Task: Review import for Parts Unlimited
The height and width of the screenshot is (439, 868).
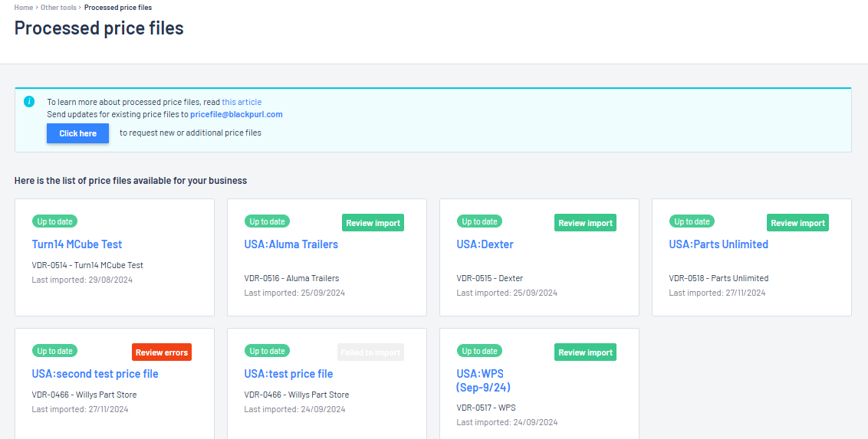Action: 797,223
